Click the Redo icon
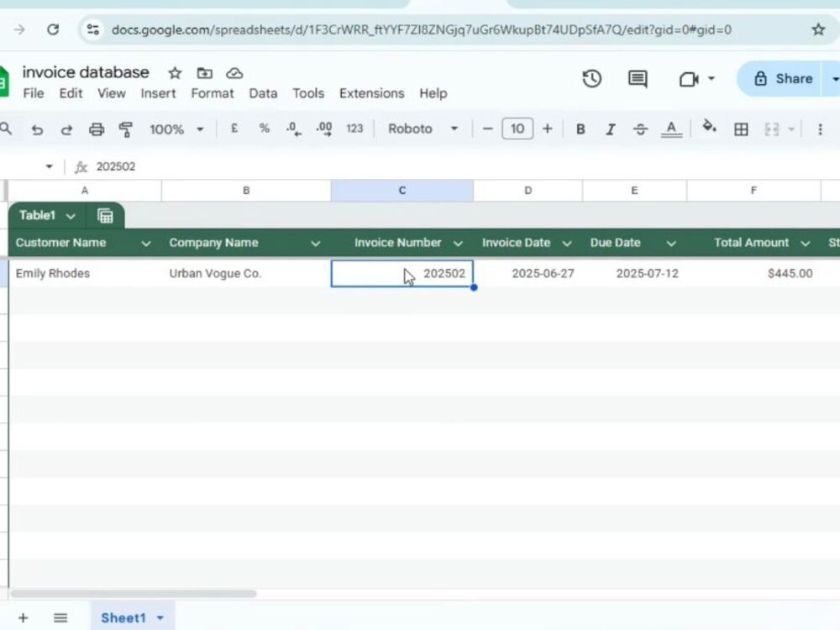This screenshot has width=840, height=630. [x=66, y=129]
